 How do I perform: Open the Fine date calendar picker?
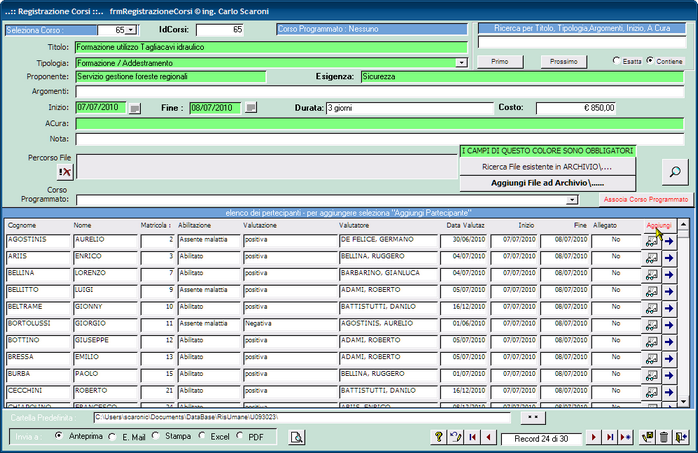(x=251, y=108)
